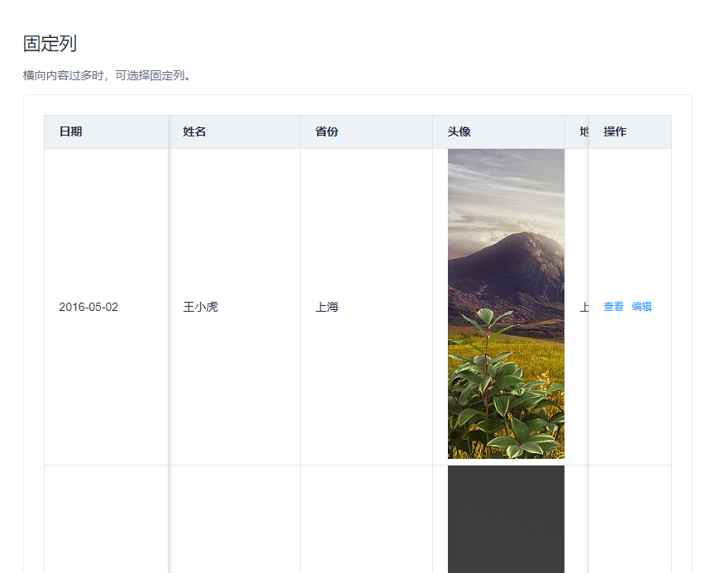728x573 pixels.
Task: Click the 日期 column header
Action: 107,132
